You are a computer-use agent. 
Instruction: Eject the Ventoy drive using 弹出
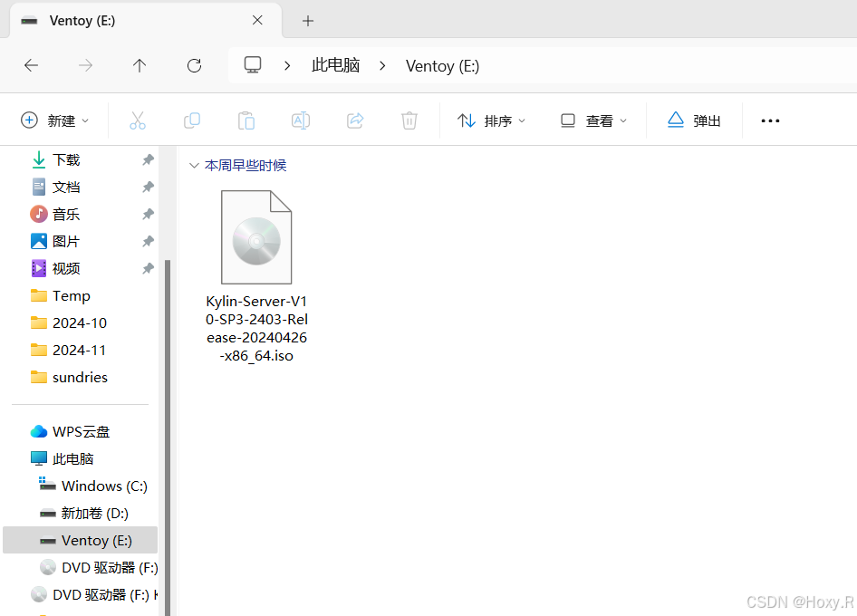coord(694,120)
